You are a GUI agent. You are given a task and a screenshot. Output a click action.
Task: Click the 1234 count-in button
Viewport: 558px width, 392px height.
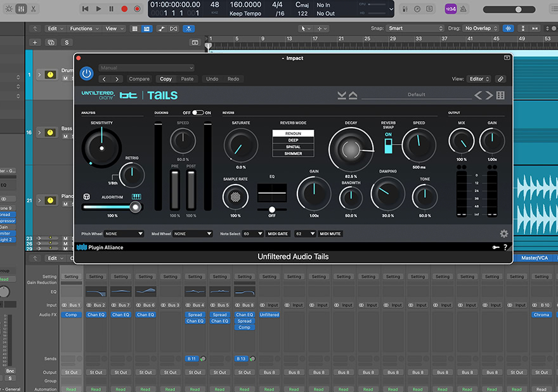(451, 9)
